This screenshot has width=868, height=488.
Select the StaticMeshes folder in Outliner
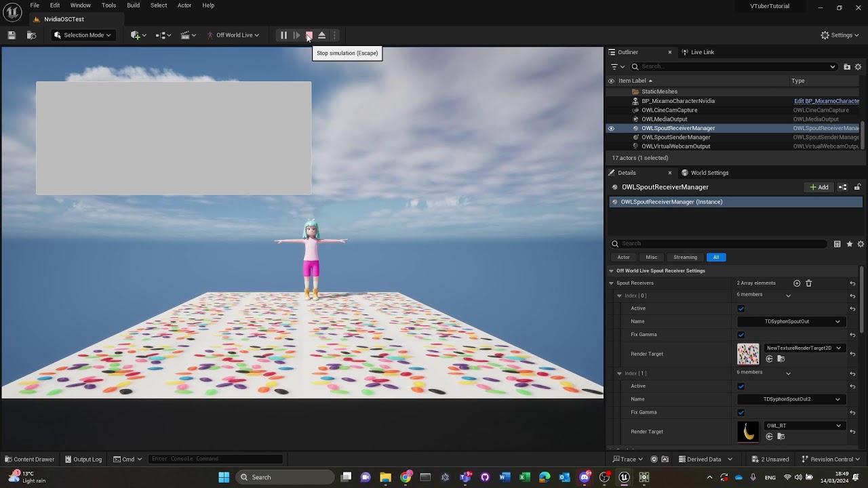pos(659,91)
